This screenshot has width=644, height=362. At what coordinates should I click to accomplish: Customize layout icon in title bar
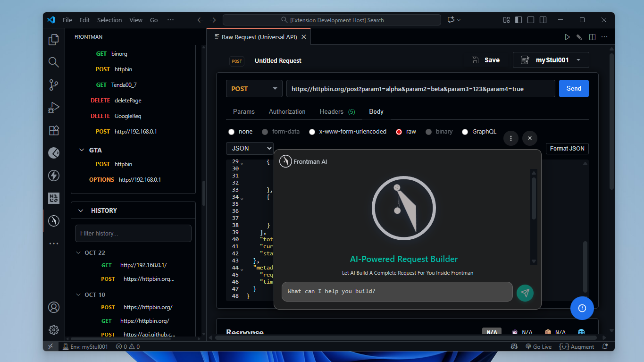(x=506, y=20)
